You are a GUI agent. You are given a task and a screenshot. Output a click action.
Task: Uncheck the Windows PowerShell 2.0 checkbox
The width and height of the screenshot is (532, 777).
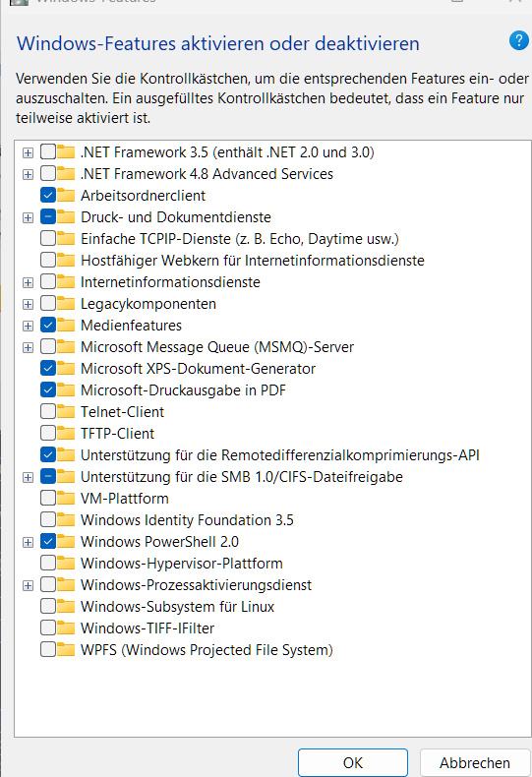click(x=48, y=541)
